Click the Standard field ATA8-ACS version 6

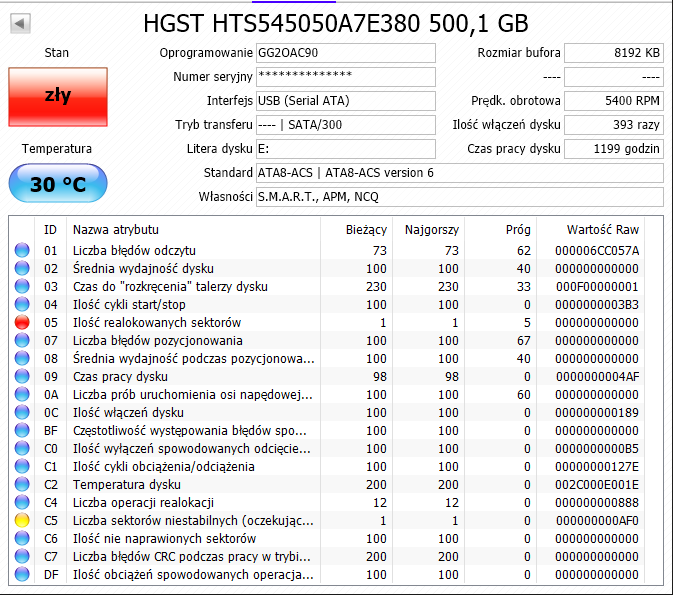(x=460, y=173)
